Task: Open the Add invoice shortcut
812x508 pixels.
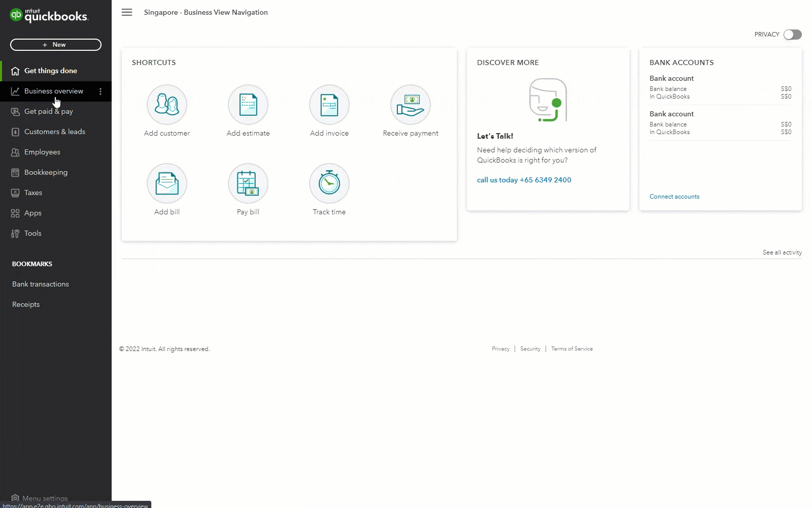Action: coord(329,105)
